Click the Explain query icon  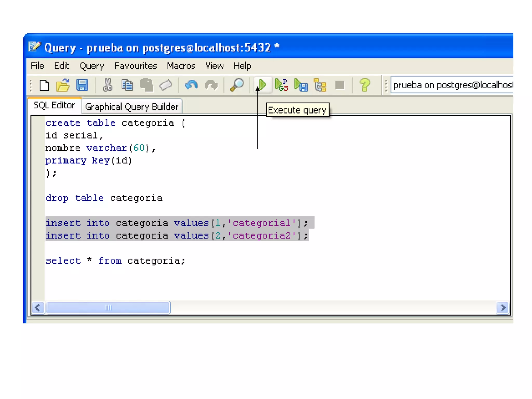pos(320,85)
